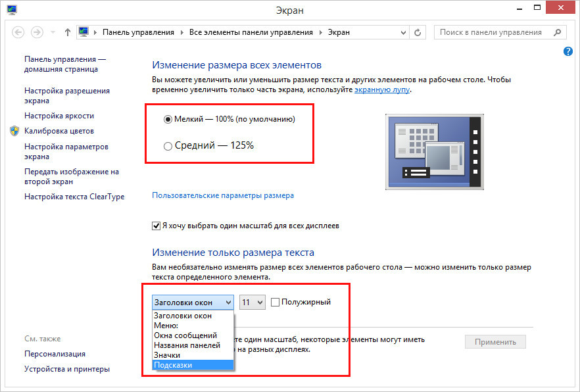Open Передать изображение на второй экран
This screenshot has height=392, width=580.
(x=72, y=176)
